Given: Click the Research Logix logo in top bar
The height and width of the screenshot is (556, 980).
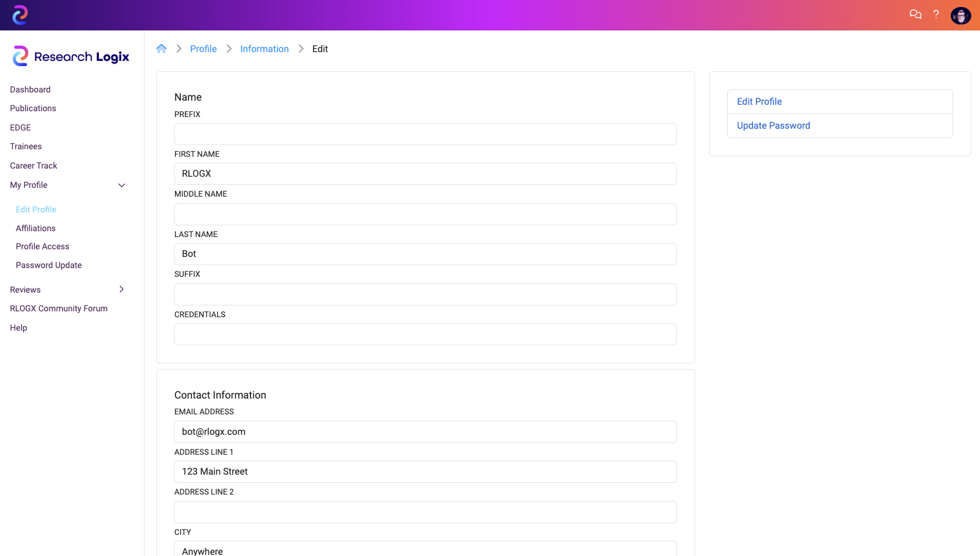Looking at the screenshot, I should (x=20, y=15).
